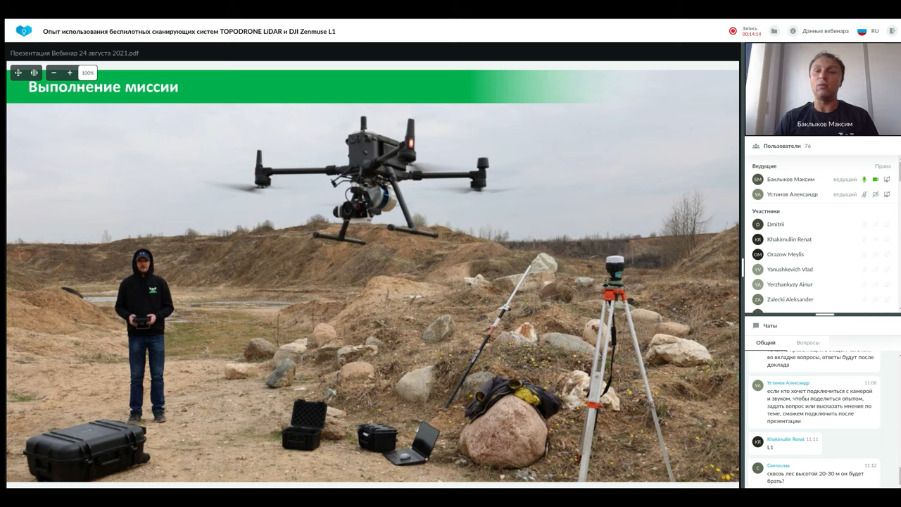Toggle microphone for Баклыков Максим
The width and height of the screenshot is (901, 507).
click(x=864, y=179)
